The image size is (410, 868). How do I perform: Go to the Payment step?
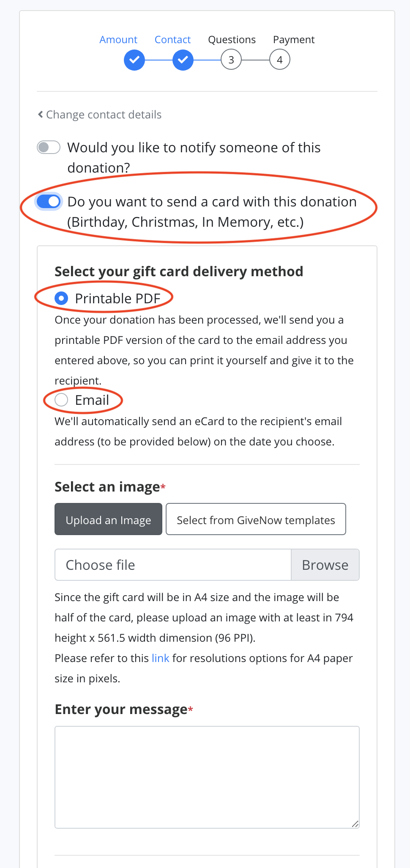coord(293,39)
